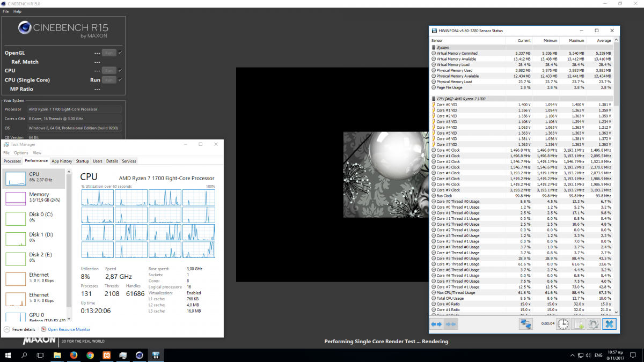Switch to Startup tab in Task Manager
The image size is (644, 362).
(x=82, y=161)
